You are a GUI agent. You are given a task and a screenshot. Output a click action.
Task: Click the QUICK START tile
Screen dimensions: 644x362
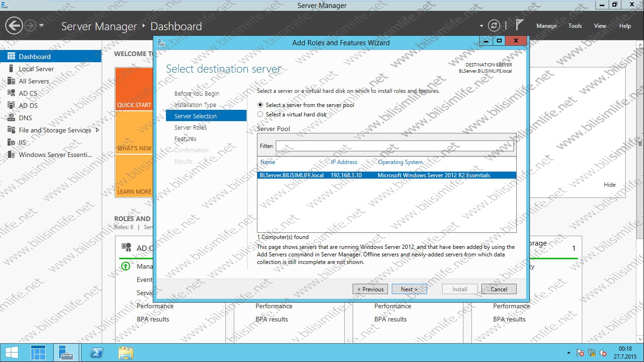click(x=134, y=89)
